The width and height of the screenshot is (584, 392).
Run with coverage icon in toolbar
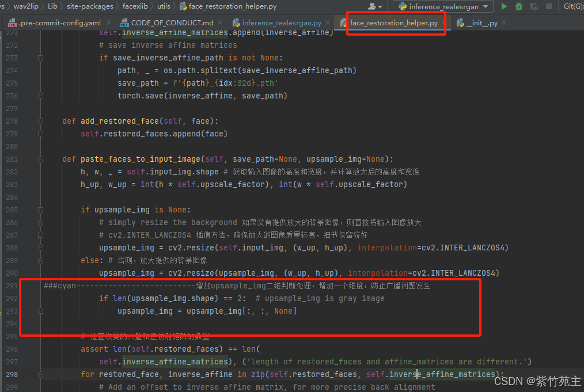(x=534, y=6)
